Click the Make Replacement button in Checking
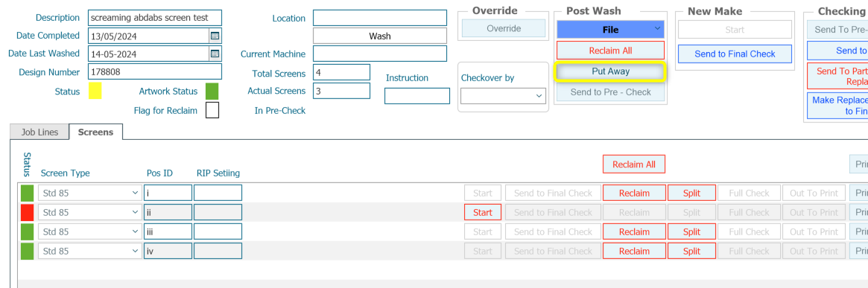The width and height of the screenshot is (868, 288). 837,106
